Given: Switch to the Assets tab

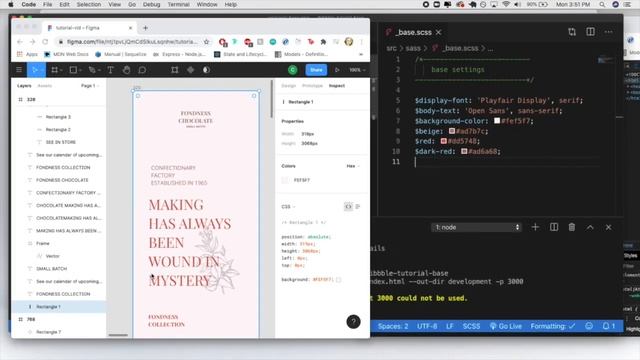Looking at the screenshot, I should tap(44, 86).
